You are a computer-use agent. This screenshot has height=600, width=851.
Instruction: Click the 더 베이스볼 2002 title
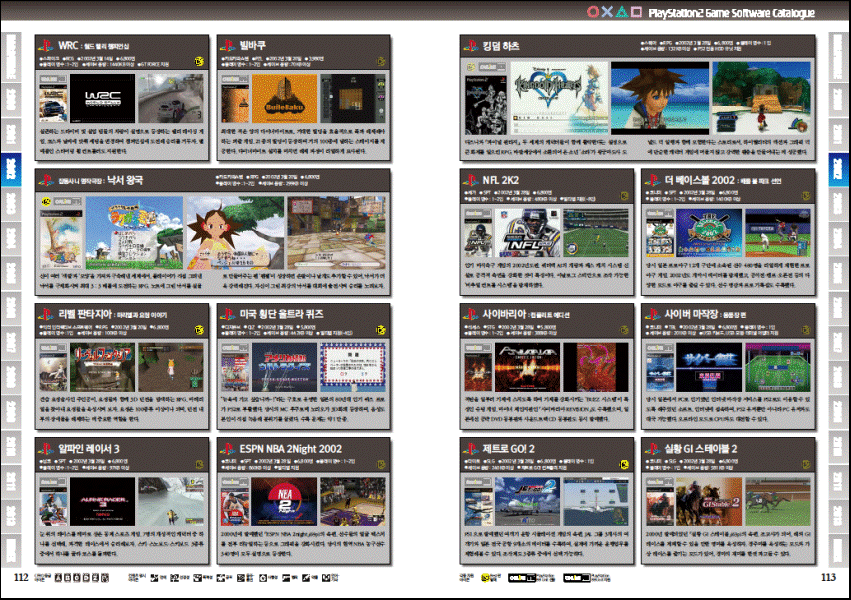(x=700, y=180)
